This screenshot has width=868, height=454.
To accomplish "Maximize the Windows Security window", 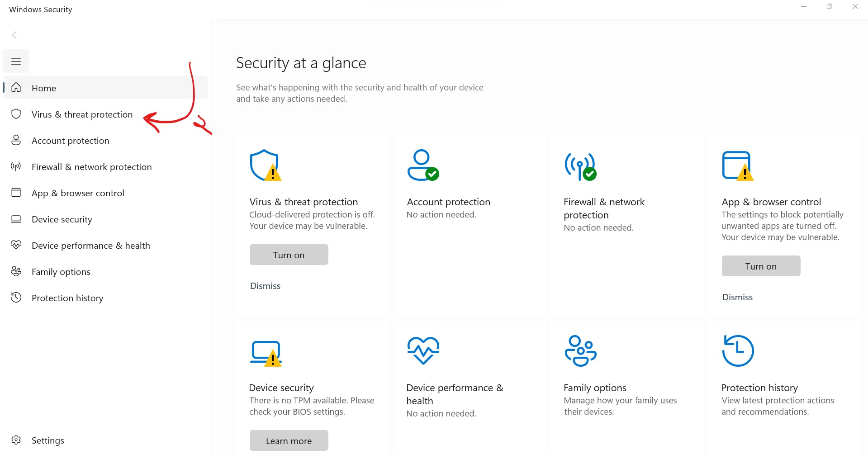I will [x=829, y=6].
